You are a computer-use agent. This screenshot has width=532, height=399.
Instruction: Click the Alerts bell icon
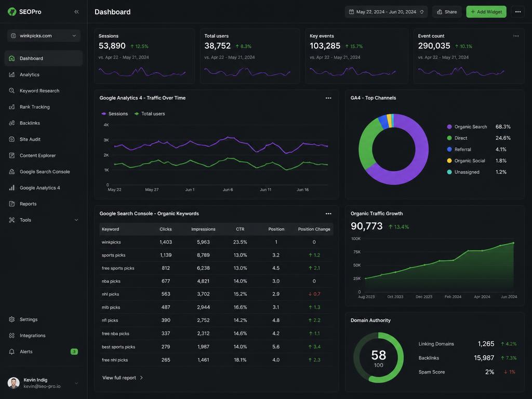(x=12, y=352)
